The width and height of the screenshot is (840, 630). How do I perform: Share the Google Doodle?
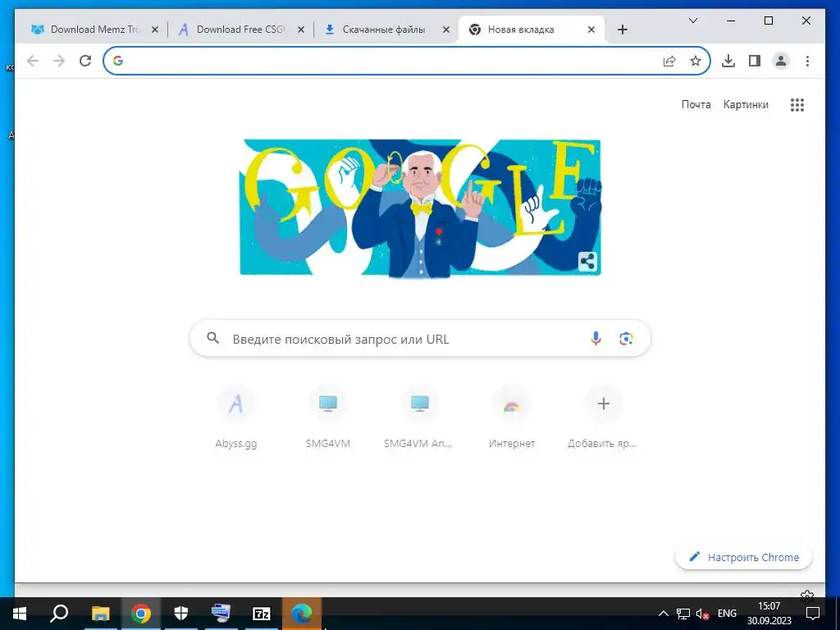587,262
